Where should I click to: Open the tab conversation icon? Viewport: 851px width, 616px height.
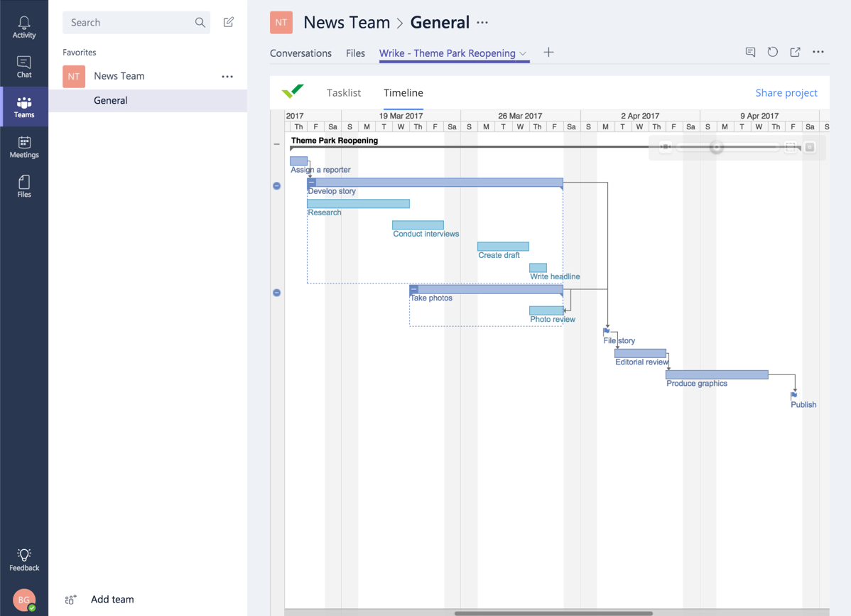click(x=750, y=52)
